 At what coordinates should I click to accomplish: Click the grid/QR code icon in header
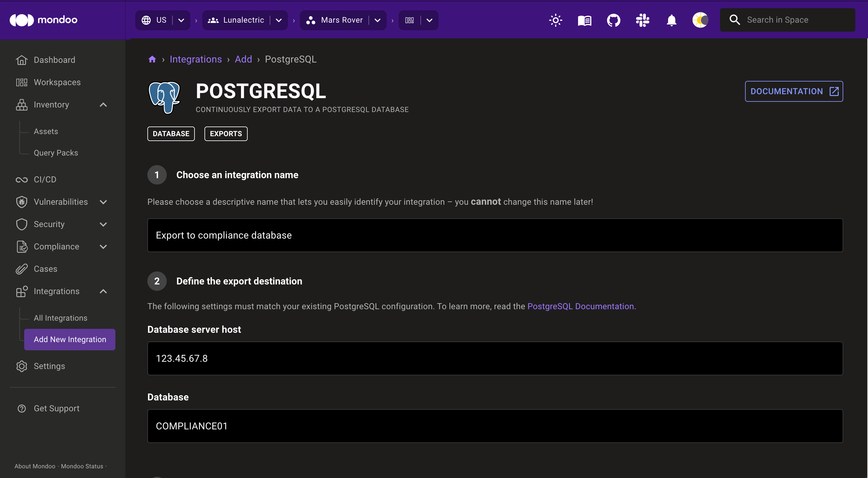point(410,20)
